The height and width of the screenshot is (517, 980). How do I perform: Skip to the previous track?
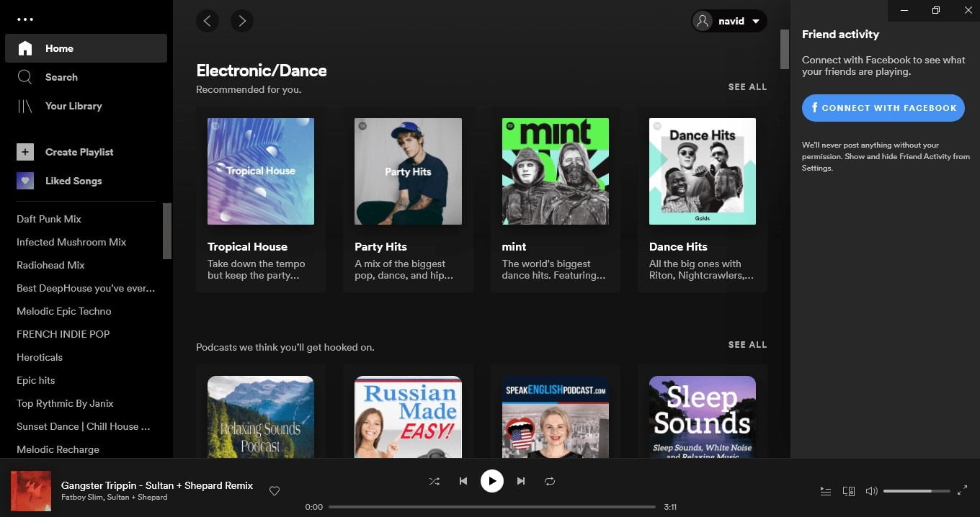pos(463,481)
